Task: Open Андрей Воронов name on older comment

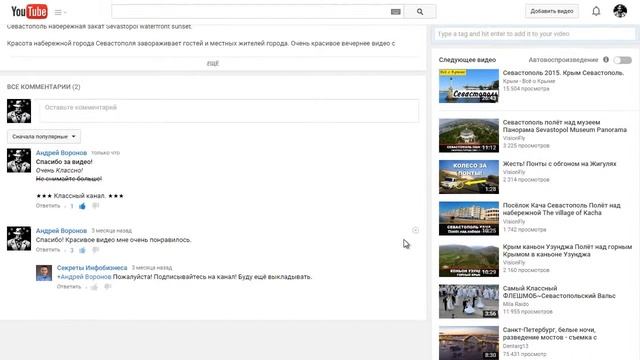Action: pos(61,231)
